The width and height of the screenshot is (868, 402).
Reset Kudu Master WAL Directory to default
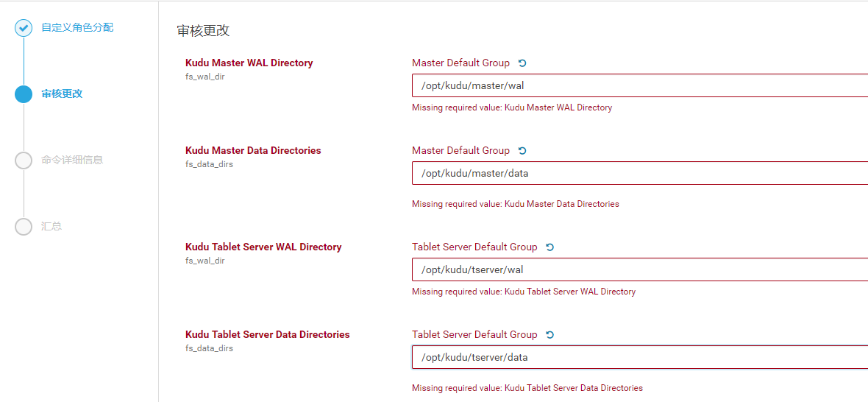pos(522,63)
